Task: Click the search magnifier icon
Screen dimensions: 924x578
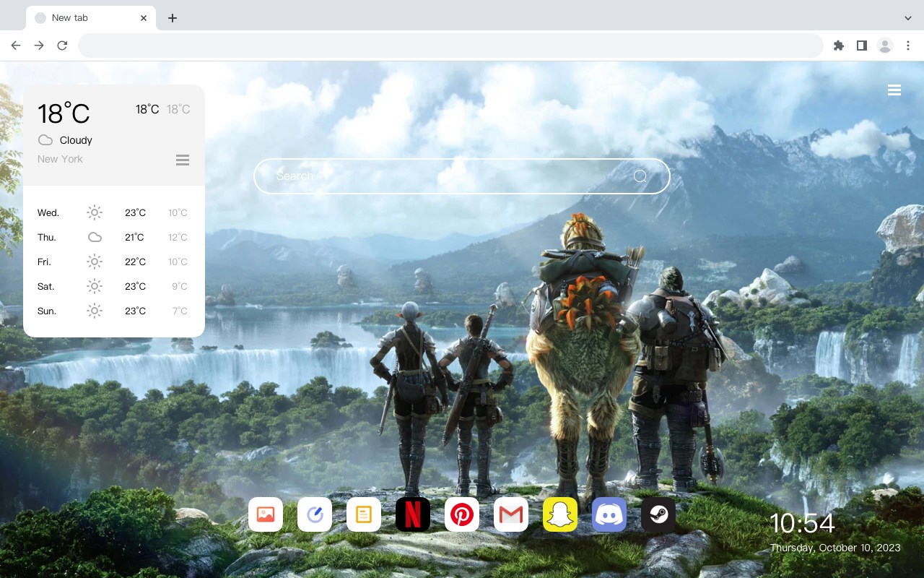Action: [x=640, y=176]
